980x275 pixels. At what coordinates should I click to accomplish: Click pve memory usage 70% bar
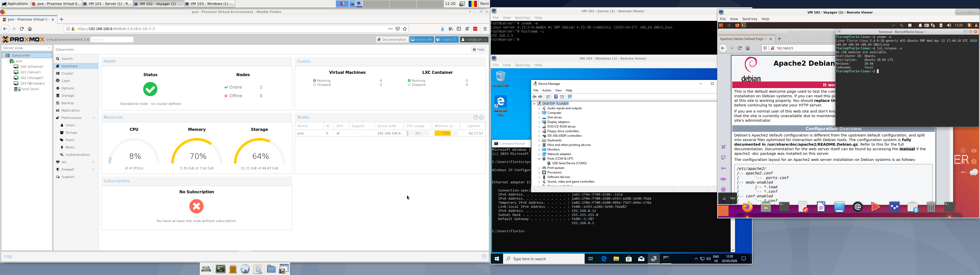446,133
